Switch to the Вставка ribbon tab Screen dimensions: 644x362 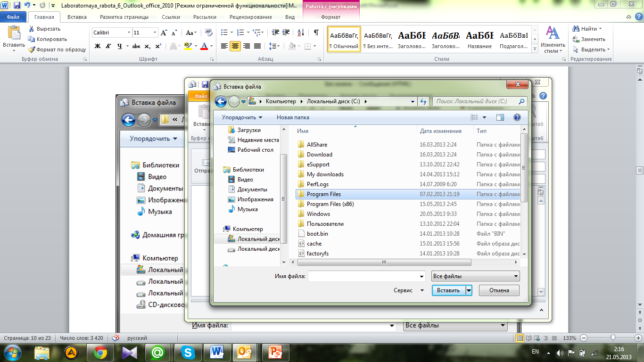click(x=77, y=17)
